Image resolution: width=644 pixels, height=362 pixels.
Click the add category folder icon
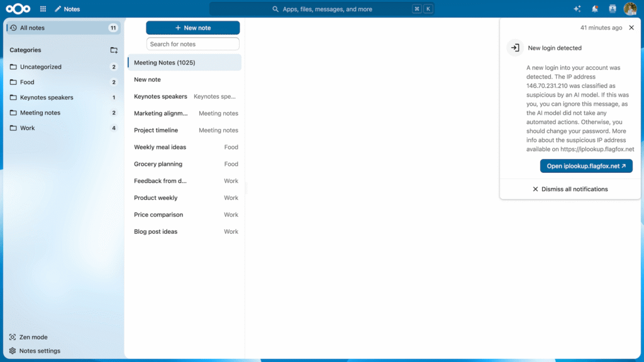(x=114, y=50)
